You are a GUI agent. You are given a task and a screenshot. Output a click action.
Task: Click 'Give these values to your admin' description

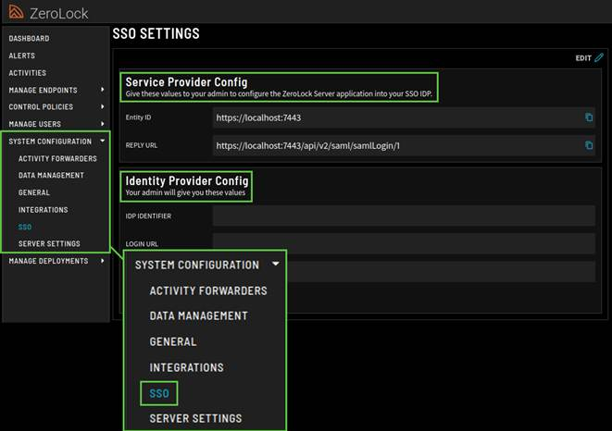(x=279, y=94)
